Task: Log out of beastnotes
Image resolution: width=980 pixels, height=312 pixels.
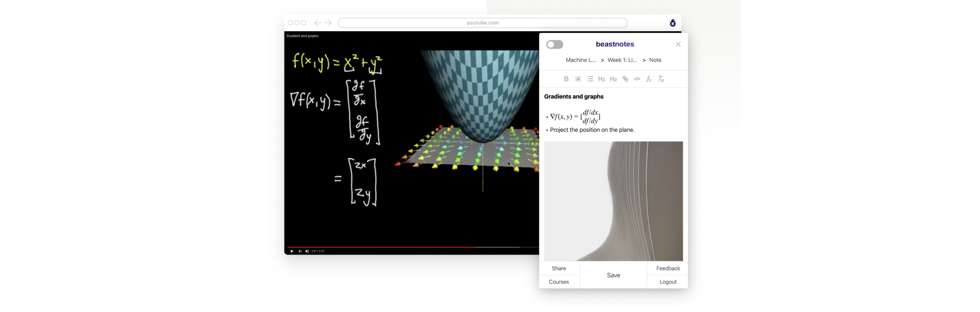Action: 668,282
